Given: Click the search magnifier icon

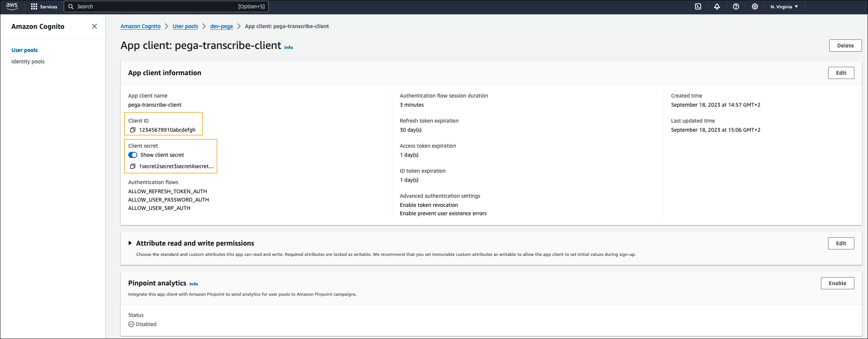Looking at the screenshot, I should (71, 6).
